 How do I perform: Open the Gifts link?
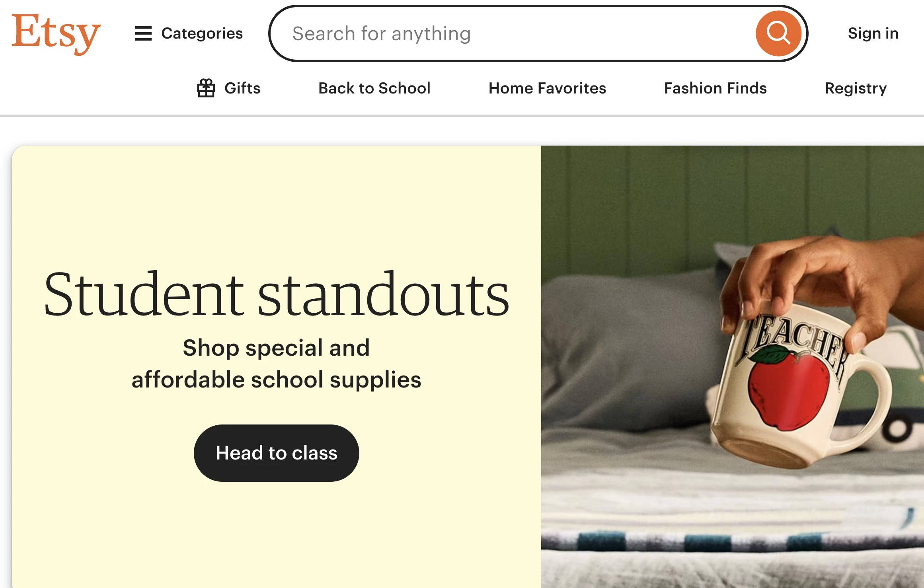click(229, 88)
